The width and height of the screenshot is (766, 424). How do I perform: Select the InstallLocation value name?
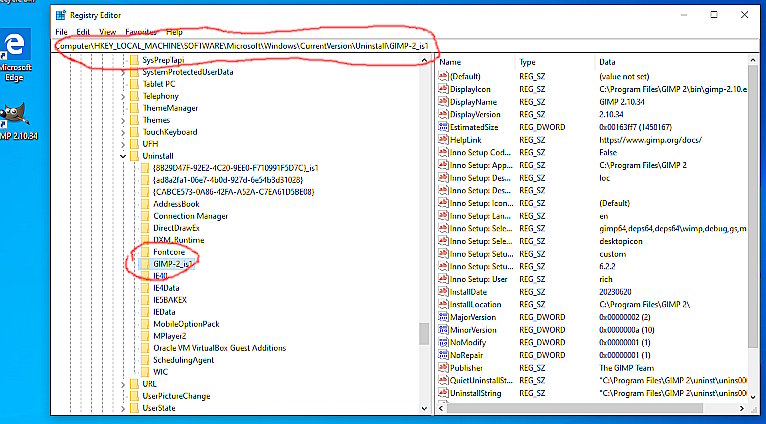point(475,304)
